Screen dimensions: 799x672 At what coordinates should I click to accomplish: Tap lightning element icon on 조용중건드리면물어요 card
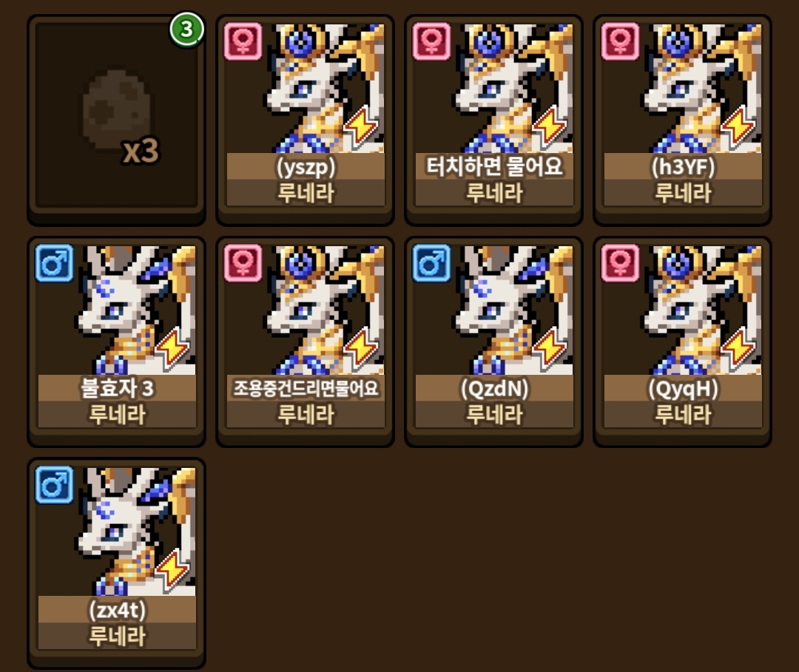point(361,347)
